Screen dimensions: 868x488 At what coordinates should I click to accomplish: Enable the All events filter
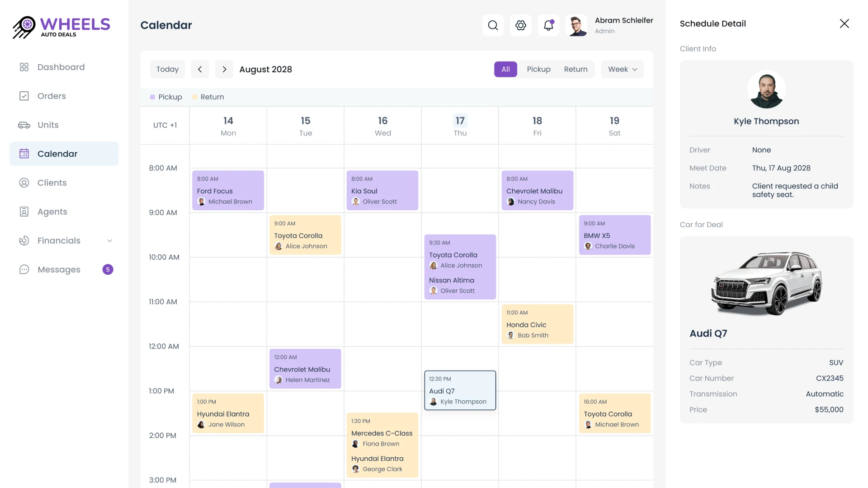click(x=505, y=69)
